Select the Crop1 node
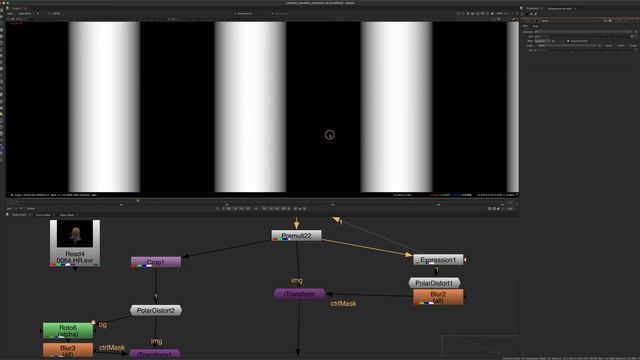Image resolution: width=640 pixels, height=360 pixels. point(156,262)
